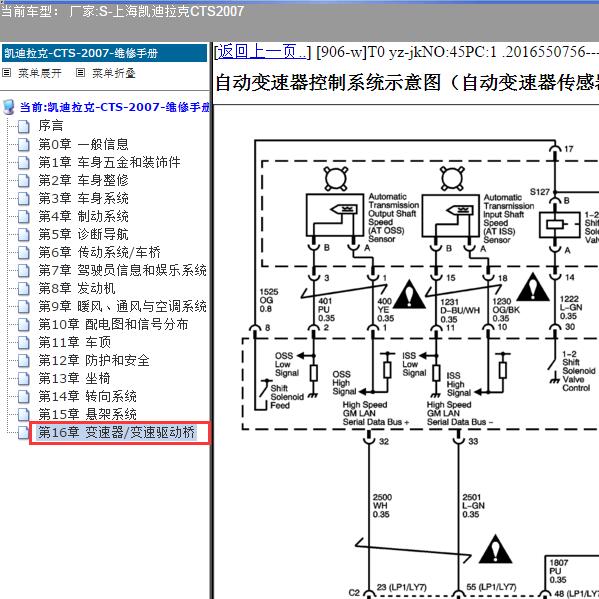
Task: Click the 菜单折叠 list icon
Action: click(x=80, y=73)
